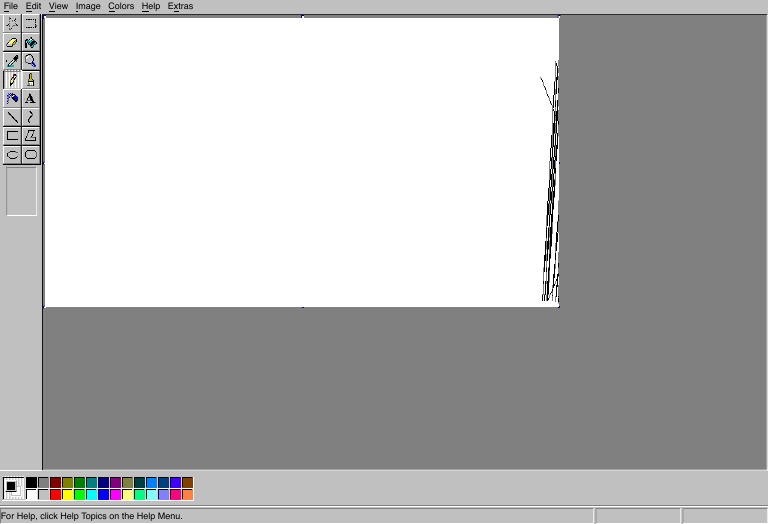The width and height of the screenshot is (768, 524).
Task: Open the Colors menu
Action: [x=121, y=6]
